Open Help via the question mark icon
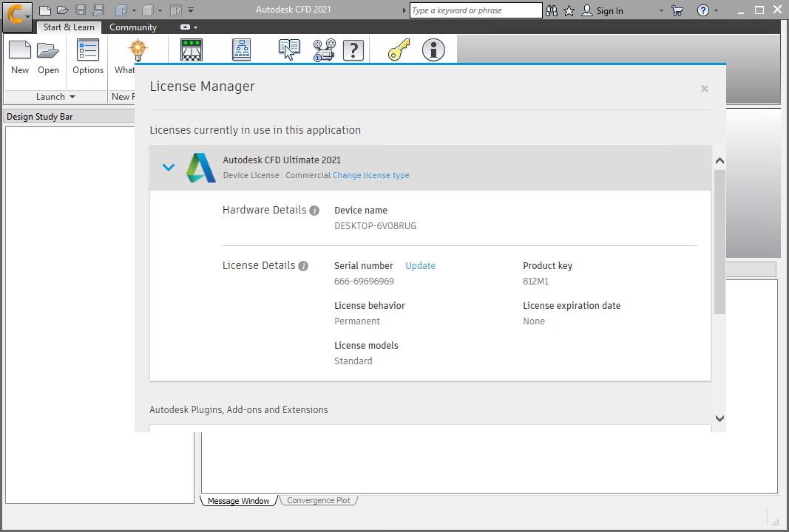This screenshot has height=532, width=789. point(353,49)
